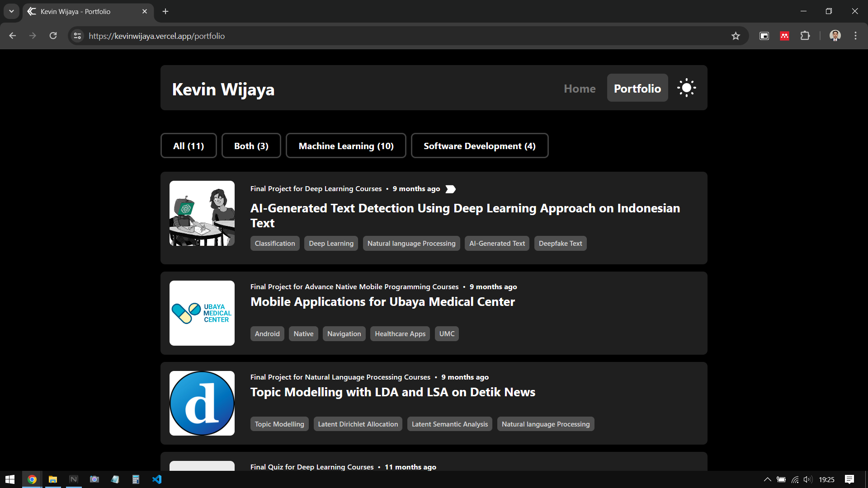
Task: Open Mobile Applications for Ubaya Medical Center
Action: (x=382, y=301)
